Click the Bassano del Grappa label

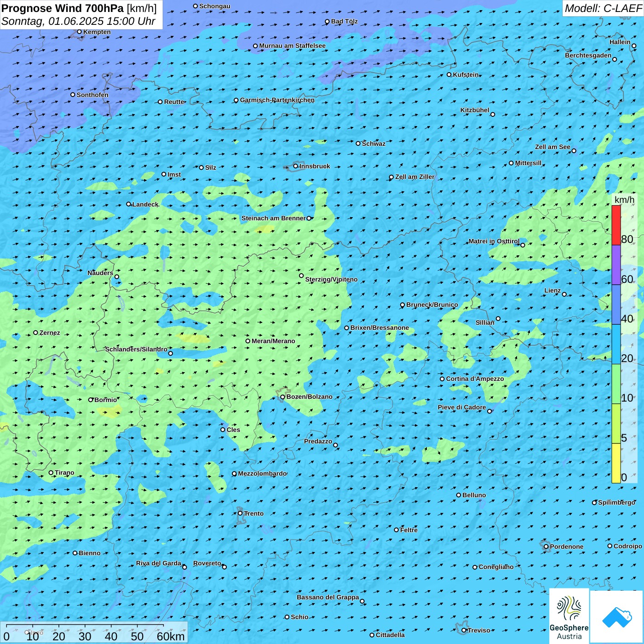(328, 597)
